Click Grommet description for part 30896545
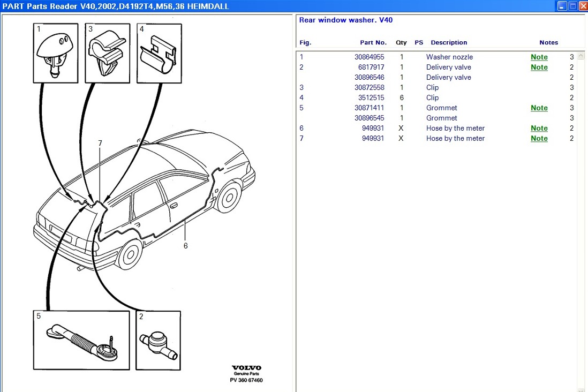588x392 pixels. [x=441, y=118]
